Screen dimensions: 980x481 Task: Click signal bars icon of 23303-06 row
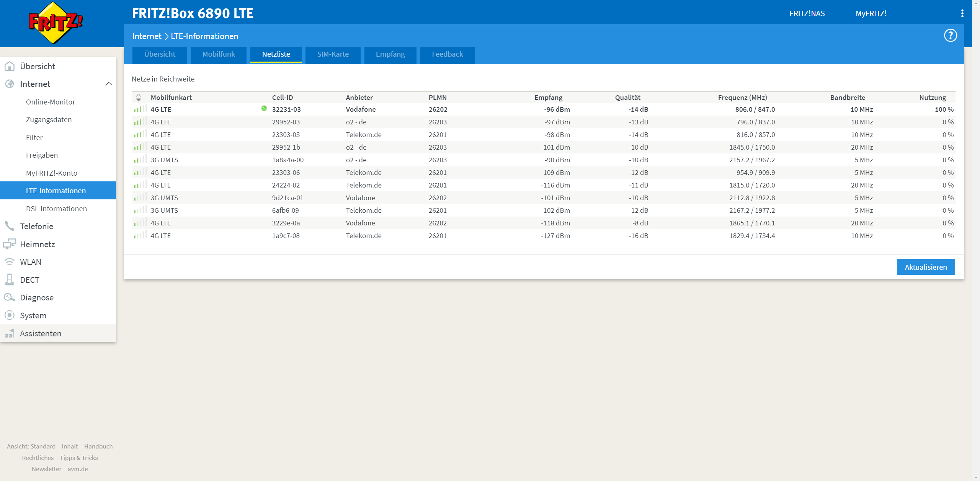[140, 172]
